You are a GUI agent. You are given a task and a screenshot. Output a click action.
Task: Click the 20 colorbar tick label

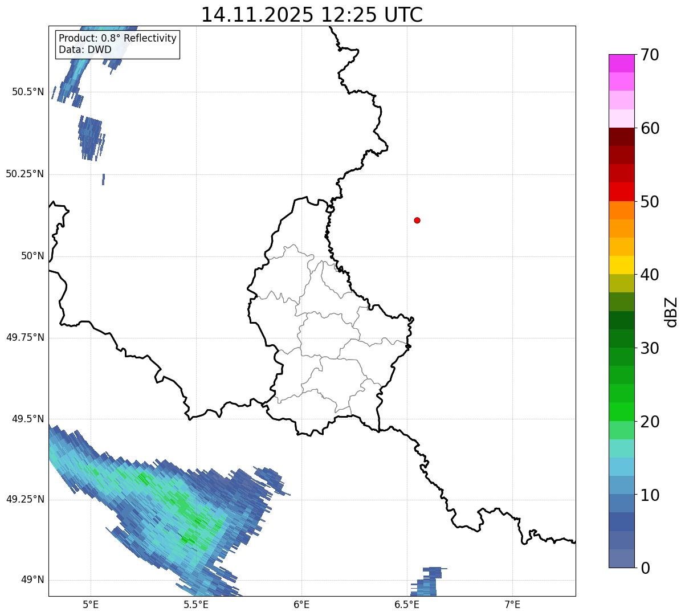click(650, 422)
